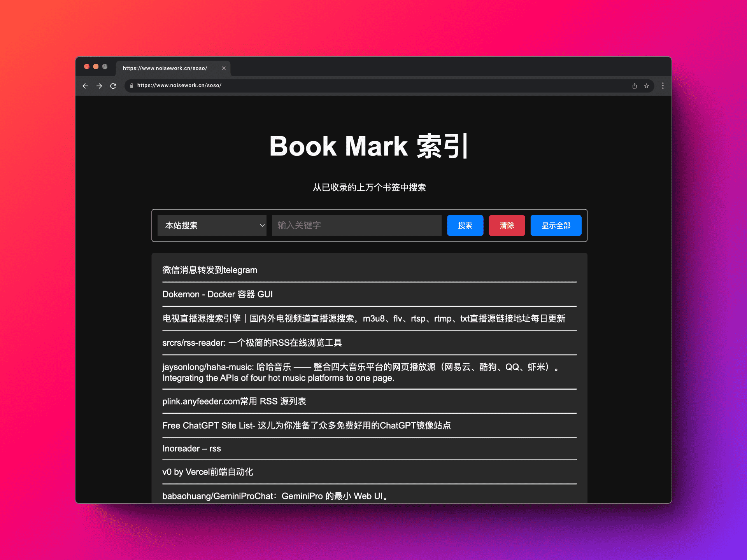The image size is (747, 560).
Task: Click the browser forward arrow
Action: [99, 86]
